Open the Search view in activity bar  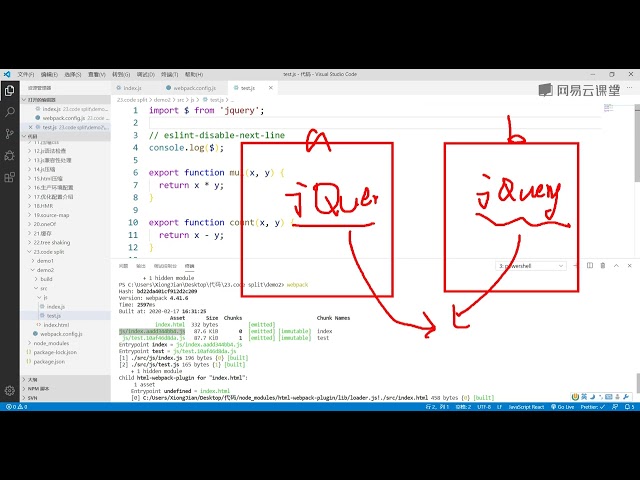coord(9,112)
